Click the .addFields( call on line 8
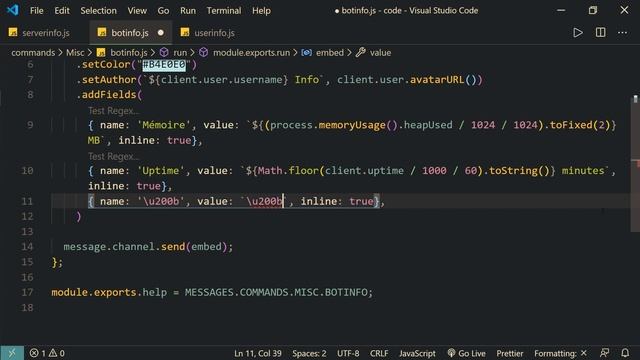 coord(109,95)
